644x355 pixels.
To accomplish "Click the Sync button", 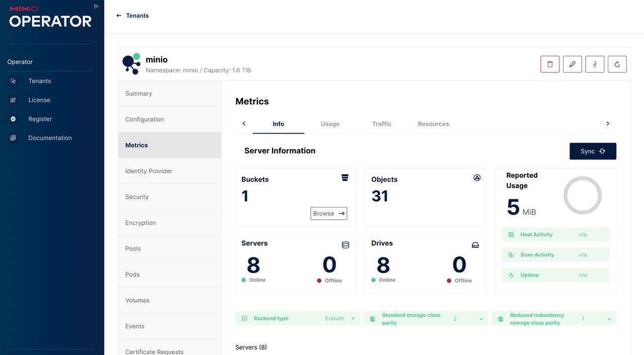I will pyautogui.click(x=593, y=151).
